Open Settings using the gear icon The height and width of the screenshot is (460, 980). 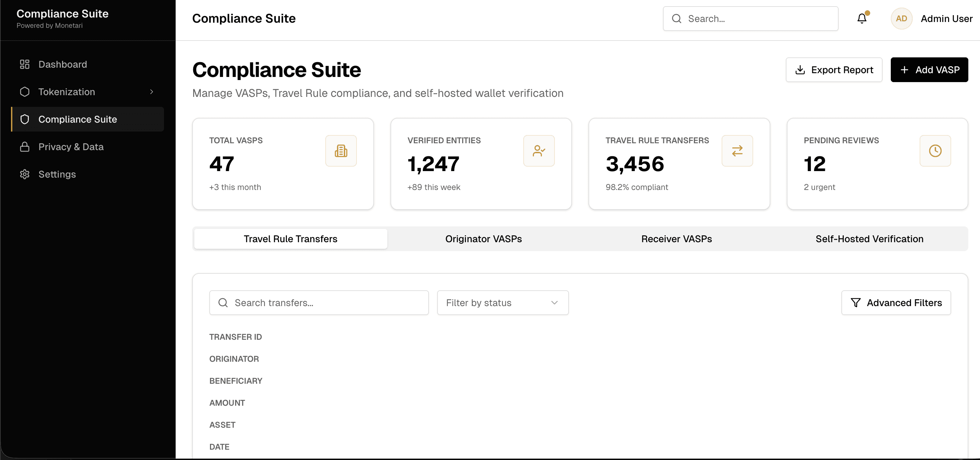(24, 174)
